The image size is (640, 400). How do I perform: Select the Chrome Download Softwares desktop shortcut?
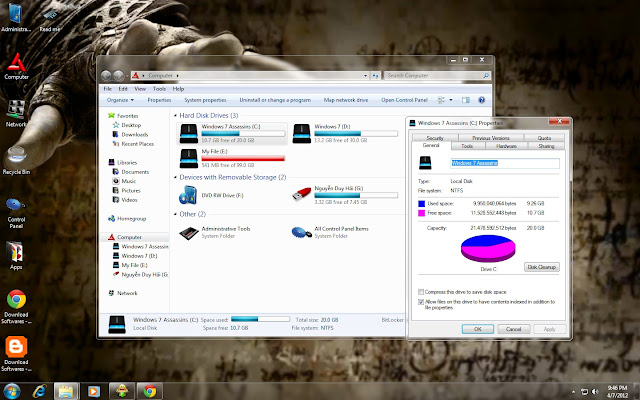pyautogui.click(x=16, y=307)
